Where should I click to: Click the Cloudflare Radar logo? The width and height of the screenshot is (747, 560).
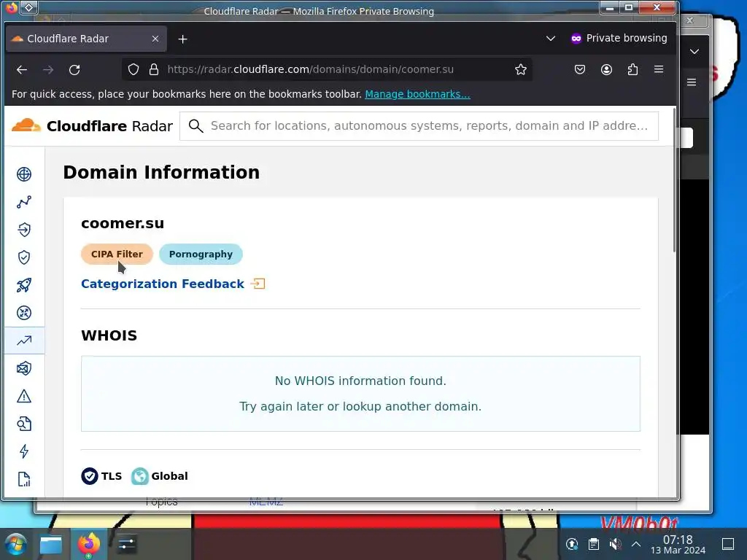(x=92, y=125)
